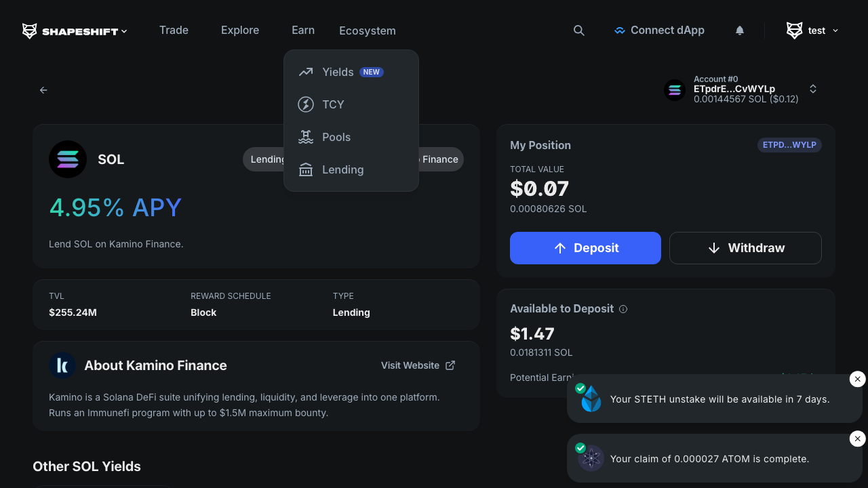Click Connect dApp in the header

tap(659, 30)
